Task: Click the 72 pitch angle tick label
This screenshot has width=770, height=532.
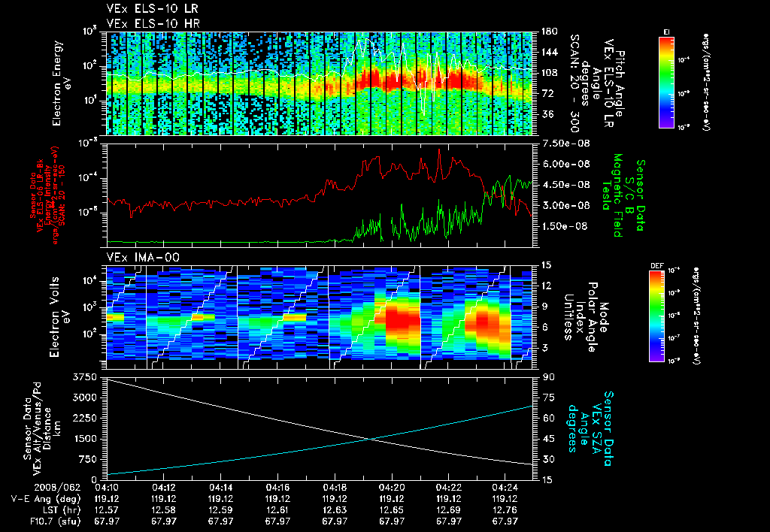Action: click(x=547, y=94)
